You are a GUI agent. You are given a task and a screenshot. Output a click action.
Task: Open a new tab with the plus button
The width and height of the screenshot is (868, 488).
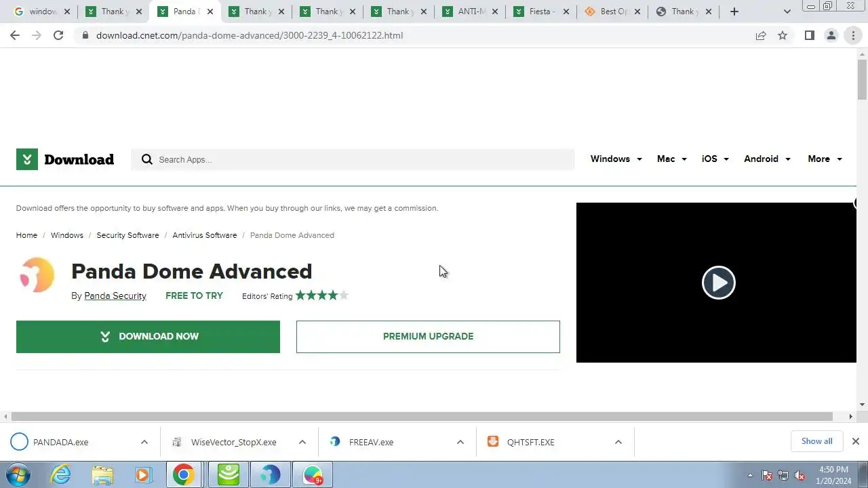coord(734,12)
